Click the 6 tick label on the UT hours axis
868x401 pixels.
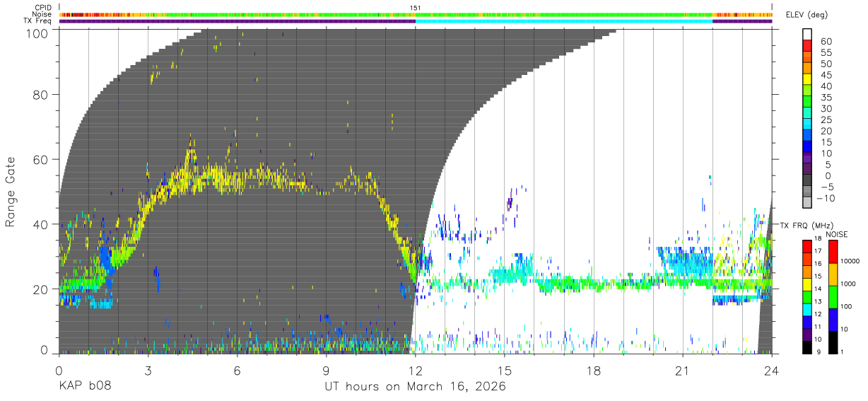click(237, 371)
